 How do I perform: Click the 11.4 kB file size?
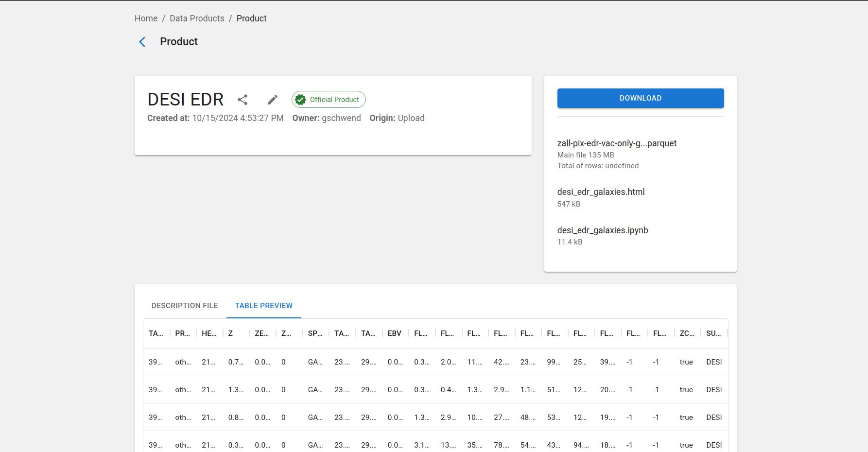click(570, 242)
